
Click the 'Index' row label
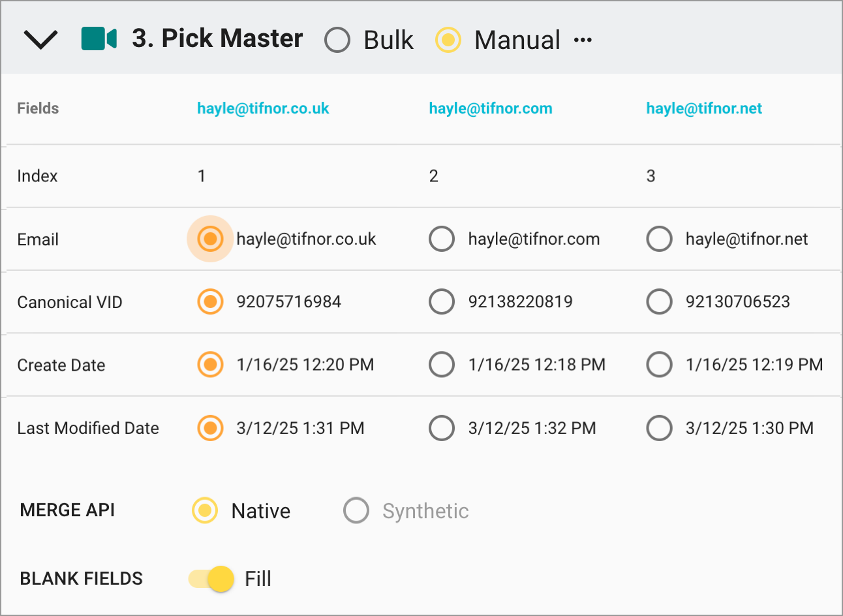(x=37, y=176)
